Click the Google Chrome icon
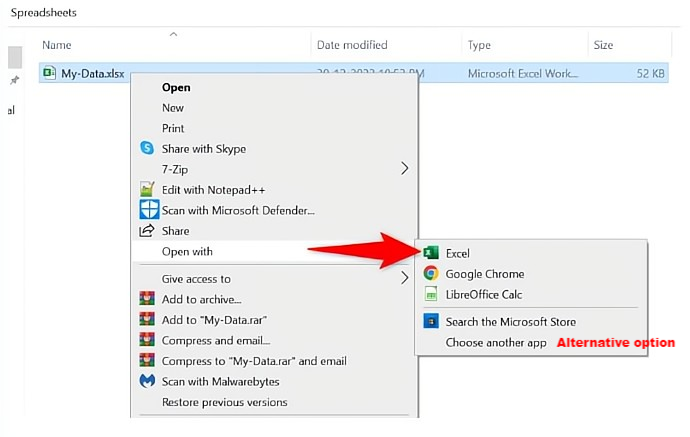The height and width of the screenshot is (437, 690). [x=431, y=274]
